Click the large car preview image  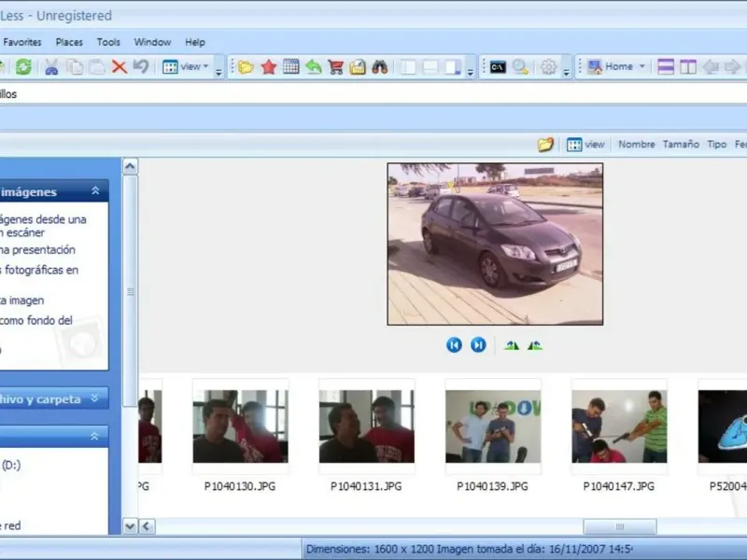pos(495,245)
